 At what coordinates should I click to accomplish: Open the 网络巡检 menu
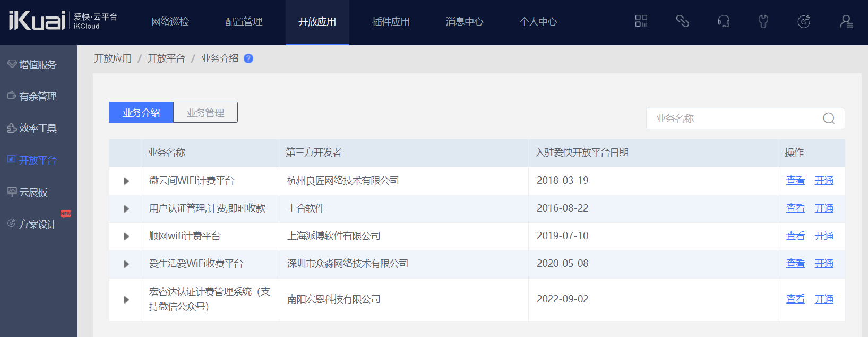[170, 22]
